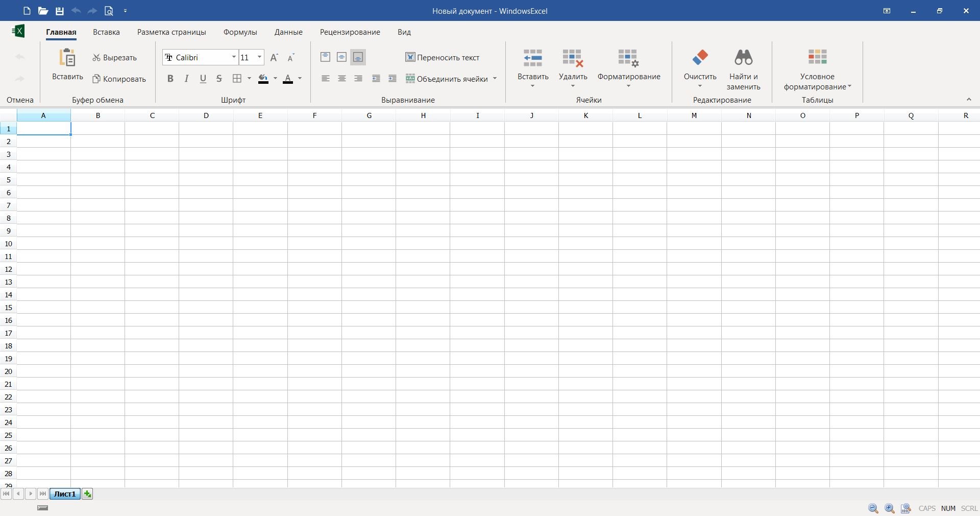This screenshot has width=980, height=516.
Task: Open the Вид tab
Action: [x=404, y=32]
